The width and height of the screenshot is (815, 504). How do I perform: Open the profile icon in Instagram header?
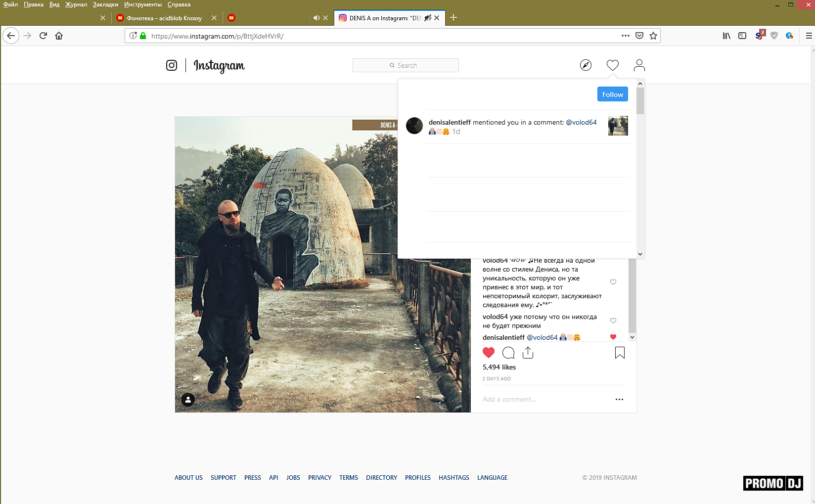639,65
